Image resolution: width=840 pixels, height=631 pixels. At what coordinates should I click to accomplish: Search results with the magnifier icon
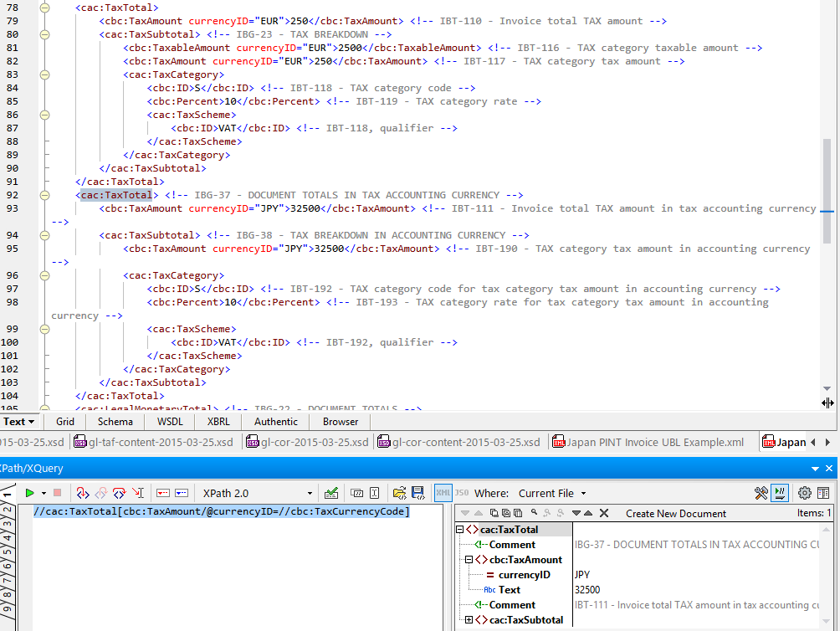533,513
